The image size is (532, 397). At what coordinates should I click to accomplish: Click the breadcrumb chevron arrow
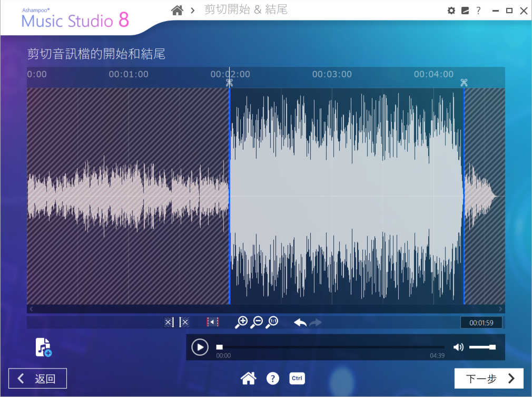tap(193, 11)
